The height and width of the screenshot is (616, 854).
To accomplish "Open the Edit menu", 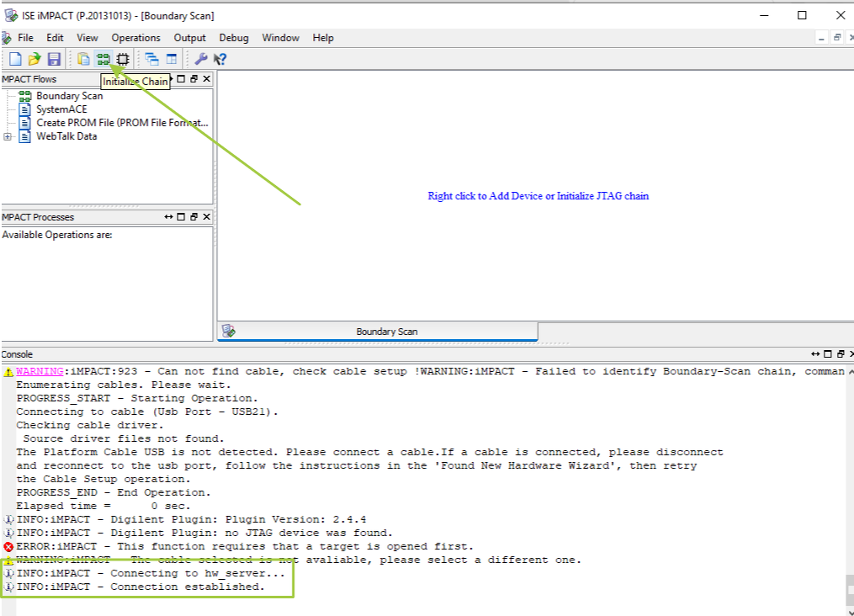I will pyautogui.click(x=55, y=38).
